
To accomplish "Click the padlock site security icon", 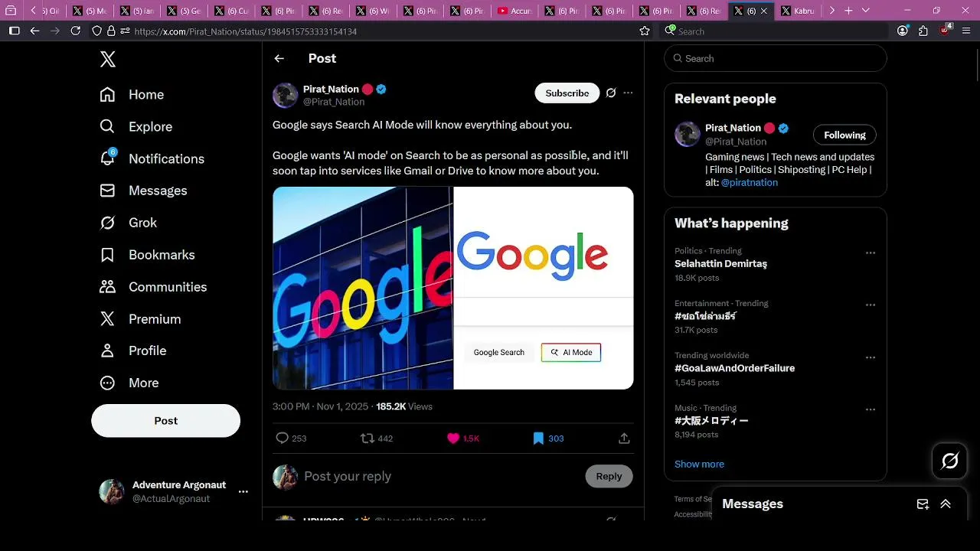I will (112, 31).
